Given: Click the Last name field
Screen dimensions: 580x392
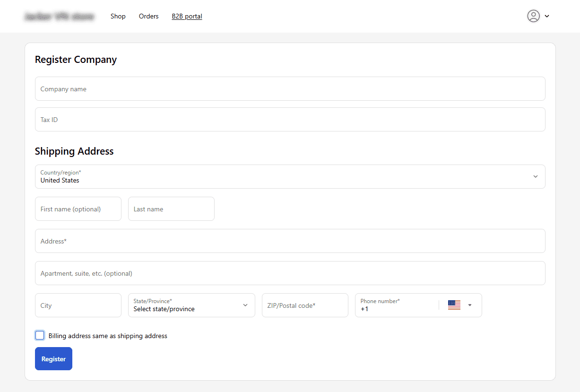Looking at the screenshot, I should click(x=171, y=209).
